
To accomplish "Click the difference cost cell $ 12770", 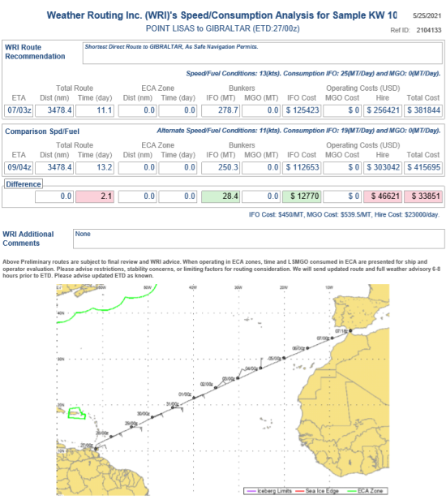I will coord(302,196).
